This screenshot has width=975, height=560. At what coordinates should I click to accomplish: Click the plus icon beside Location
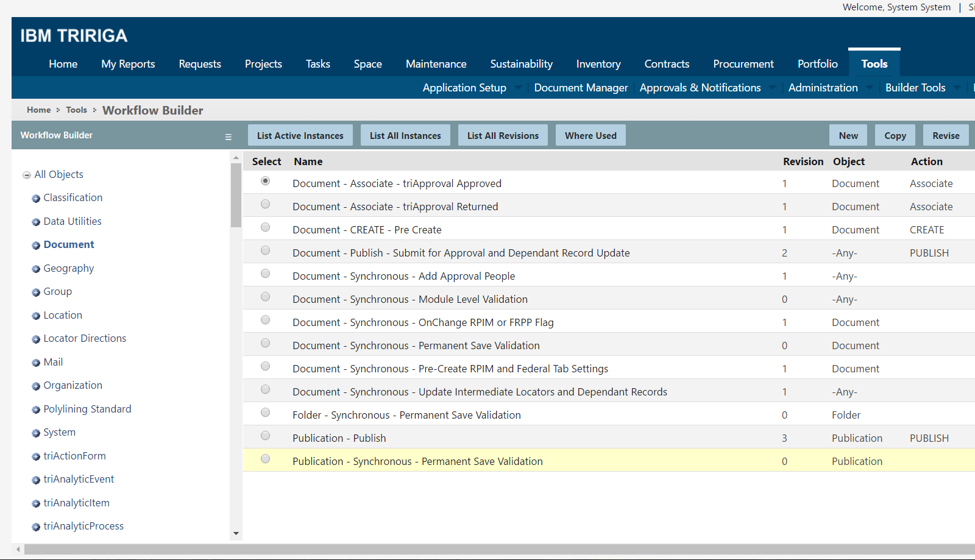(36, 316)
